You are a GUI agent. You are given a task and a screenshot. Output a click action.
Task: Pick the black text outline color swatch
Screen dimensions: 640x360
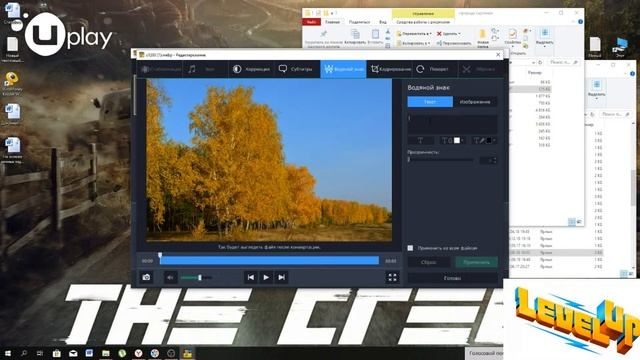(x=489, y=140)
